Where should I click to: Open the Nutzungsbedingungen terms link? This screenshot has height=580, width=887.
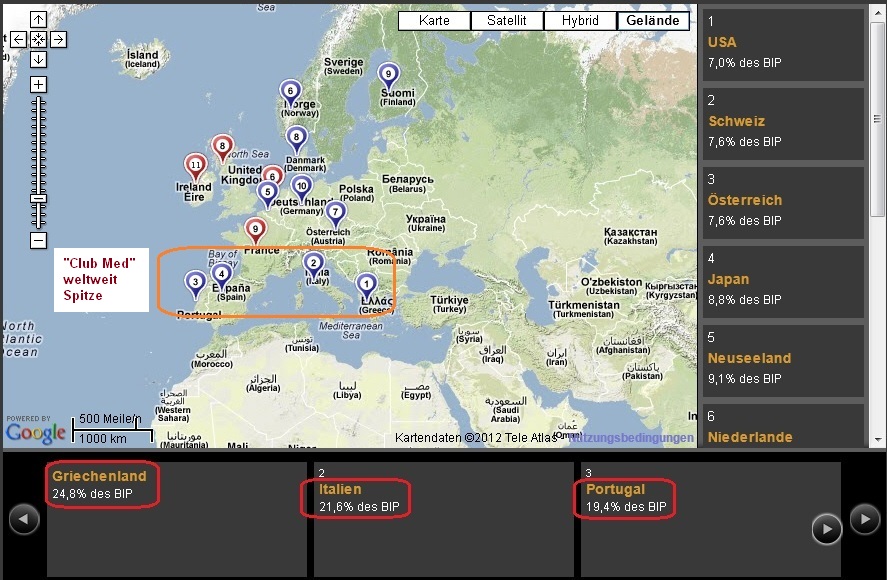(x=631, y=437)
